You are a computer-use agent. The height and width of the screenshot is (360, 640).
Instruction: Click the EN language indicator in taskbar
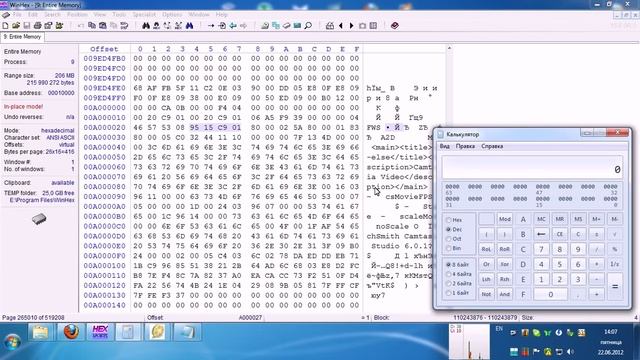(x=499, y=329)
